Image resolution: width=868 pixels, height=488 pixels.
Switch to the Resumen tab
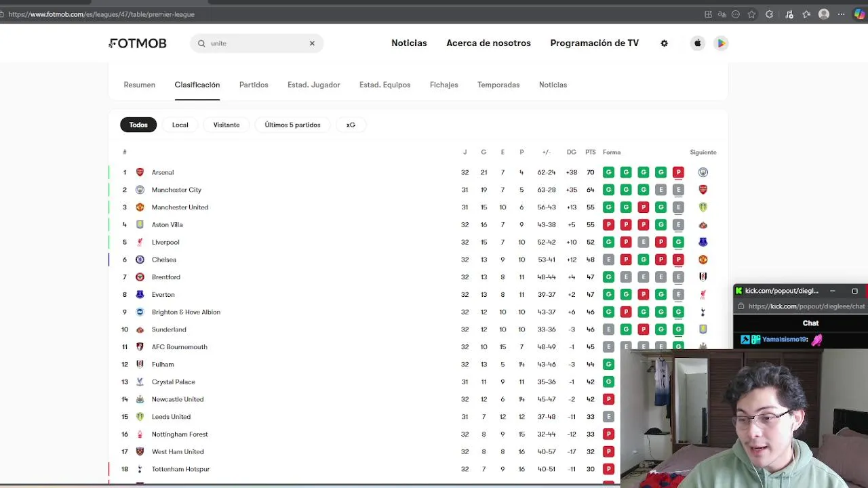[x=139, y=85]
